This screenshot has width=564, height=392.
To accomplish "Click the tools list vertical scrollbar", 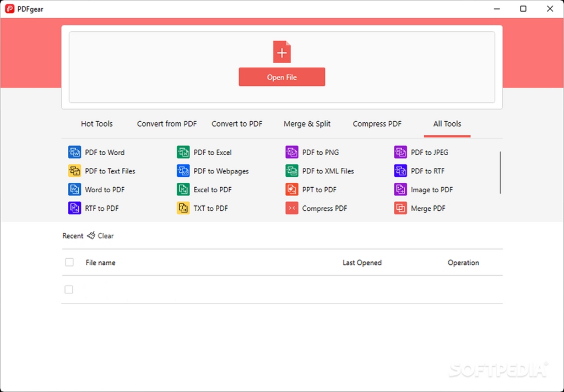I will pos(500,173).
